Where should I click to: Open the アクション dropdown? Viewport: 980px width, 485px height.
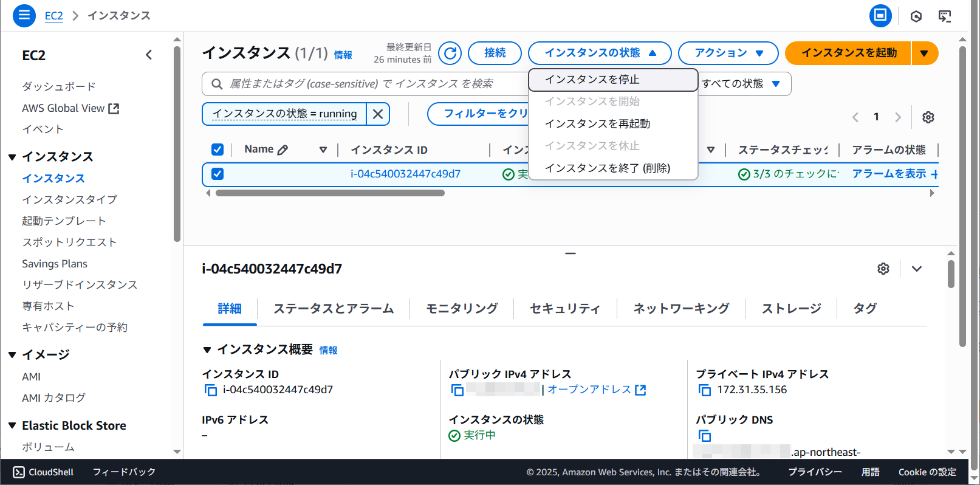pos(728,53)
